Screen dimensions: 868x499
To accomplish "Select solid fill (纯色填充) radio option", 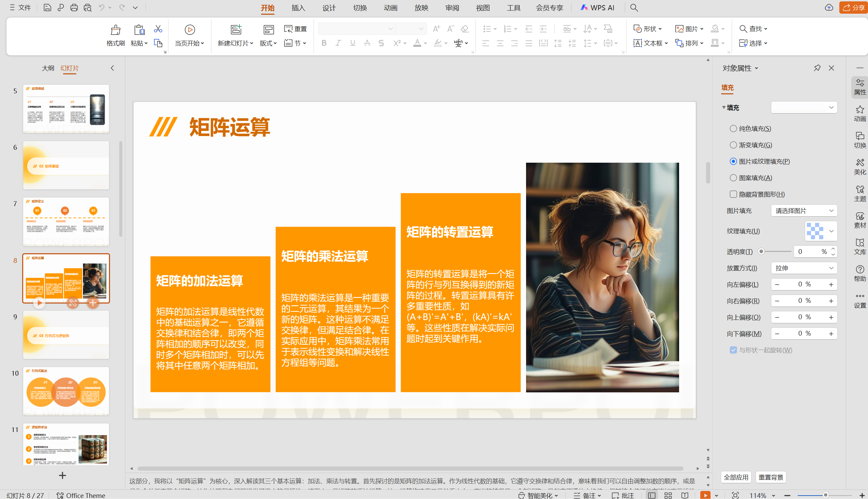I will coord(733,129).
